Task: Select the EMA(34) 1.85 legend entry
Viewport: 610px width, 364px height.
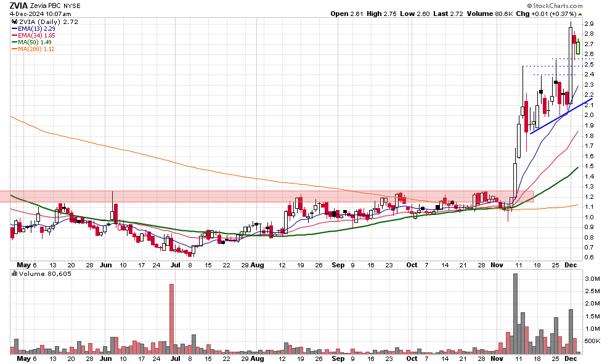Action: pyautogui.click(x=35, y=35)
